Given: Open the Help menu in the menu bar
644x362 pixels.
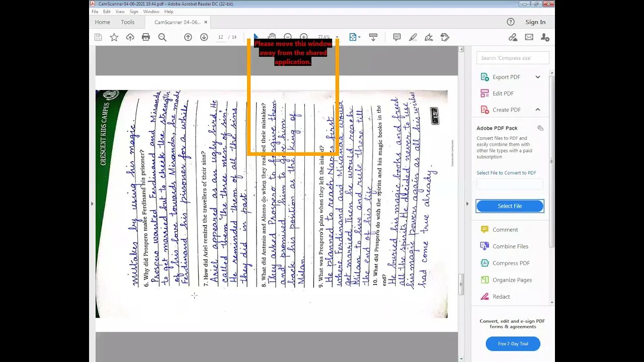Looking at the screenshot, I should pos(169,12).
